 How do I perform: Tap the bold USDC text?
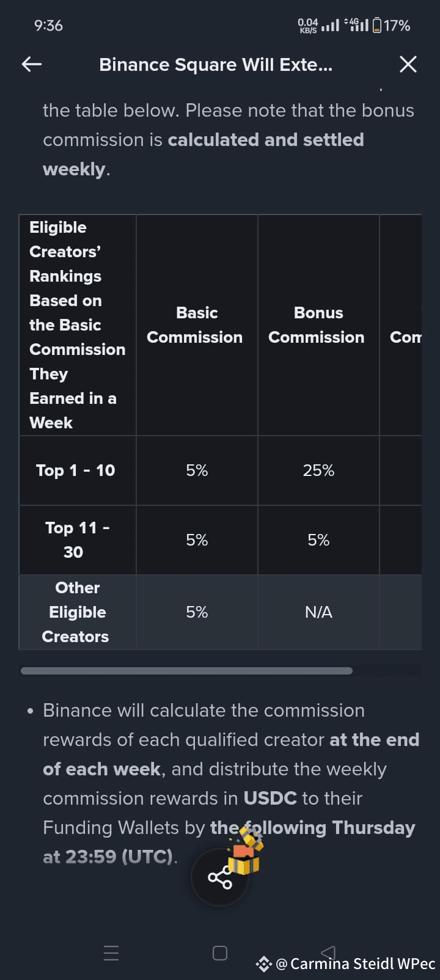(270, 798)
